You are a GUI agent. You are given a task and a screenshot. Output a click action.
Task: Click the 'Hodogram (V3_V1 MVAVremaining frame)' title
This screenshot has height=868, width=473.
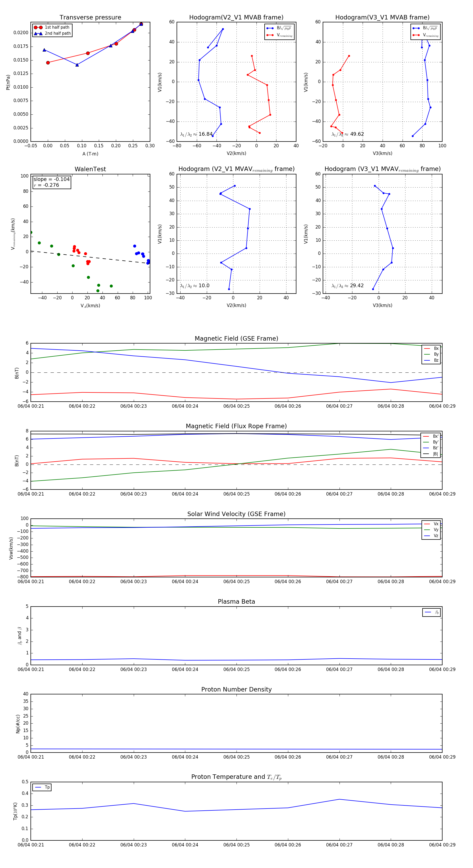pyautogui.click(x=382, y=169)
